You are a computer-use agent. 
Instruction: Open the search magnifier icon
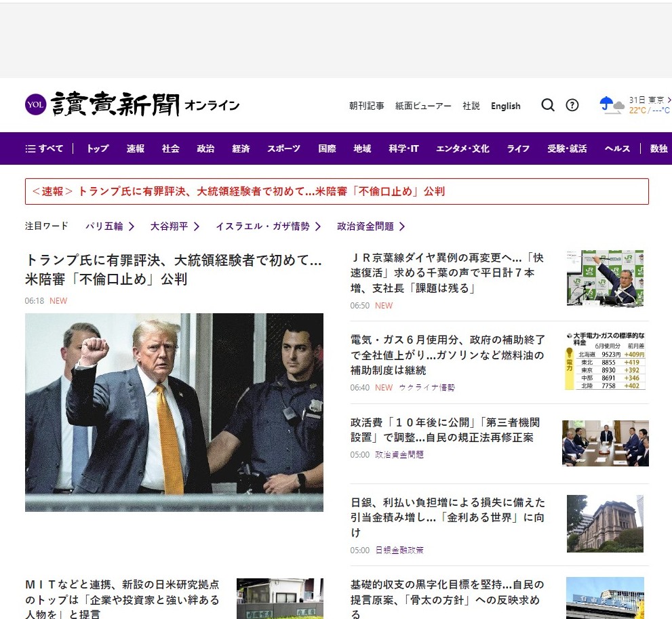[x=548, y=105]
